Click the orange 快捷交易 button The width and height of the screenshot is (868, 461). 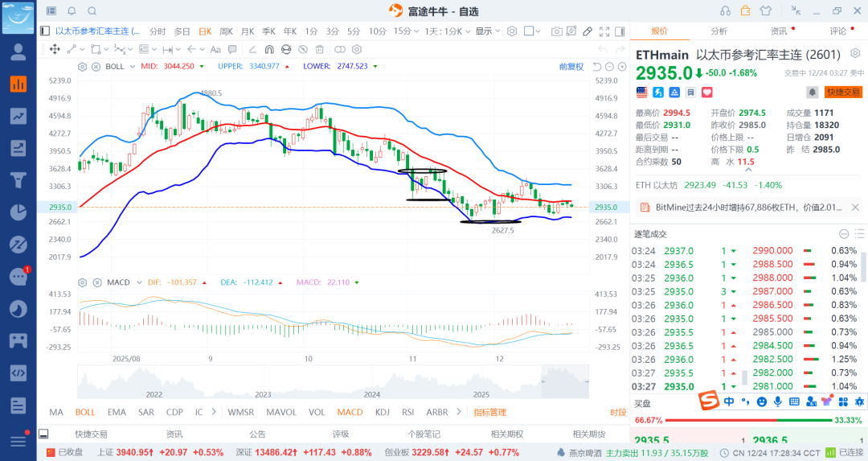(x=844, y=92)
